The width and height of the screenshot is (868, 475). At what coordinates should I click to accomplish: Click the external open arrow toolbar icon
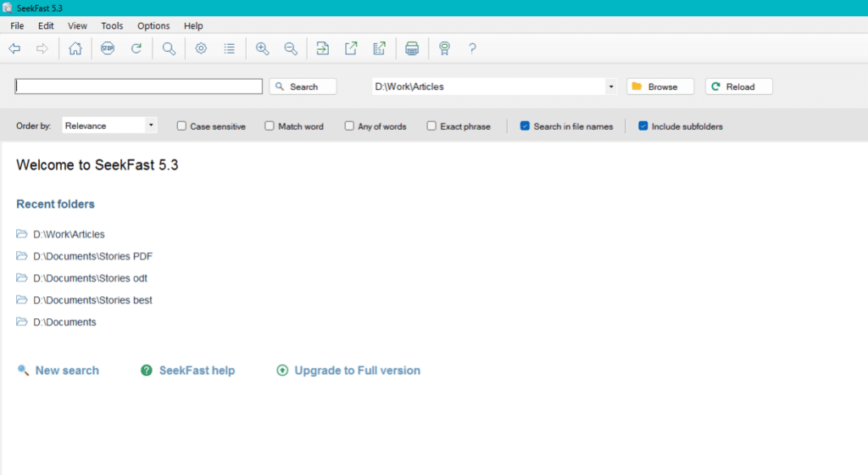[x=351, y=48]
